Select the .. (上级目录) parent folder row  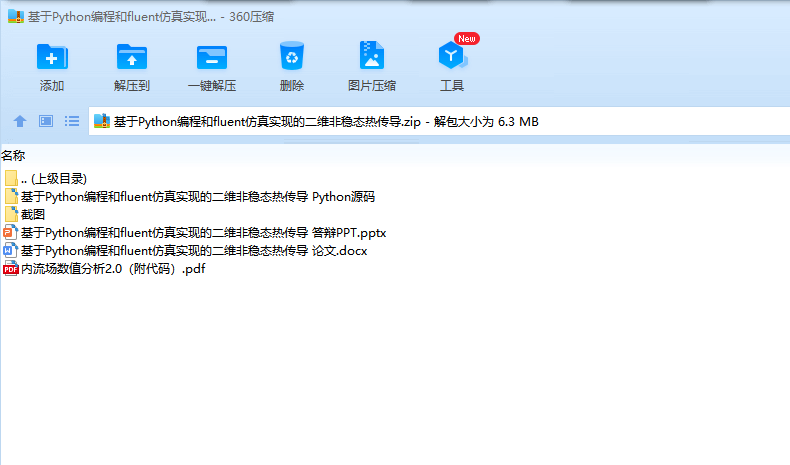45,179
